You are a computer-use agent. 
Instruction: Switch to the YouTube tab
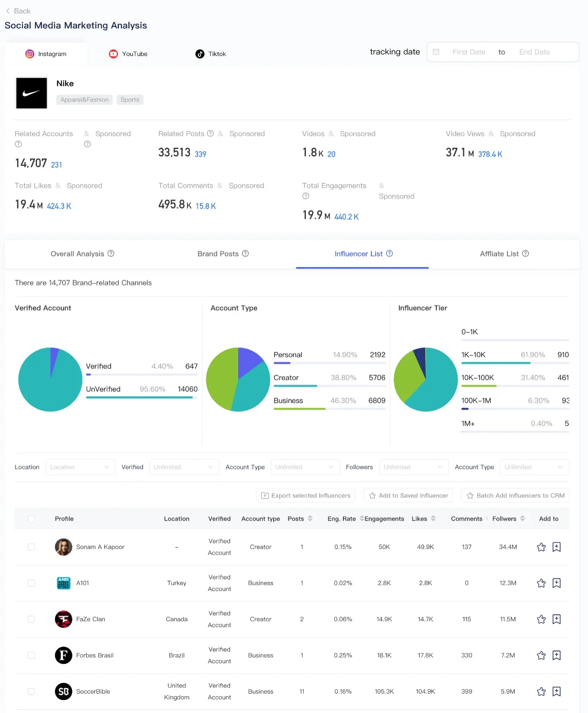tap(128, 54)
